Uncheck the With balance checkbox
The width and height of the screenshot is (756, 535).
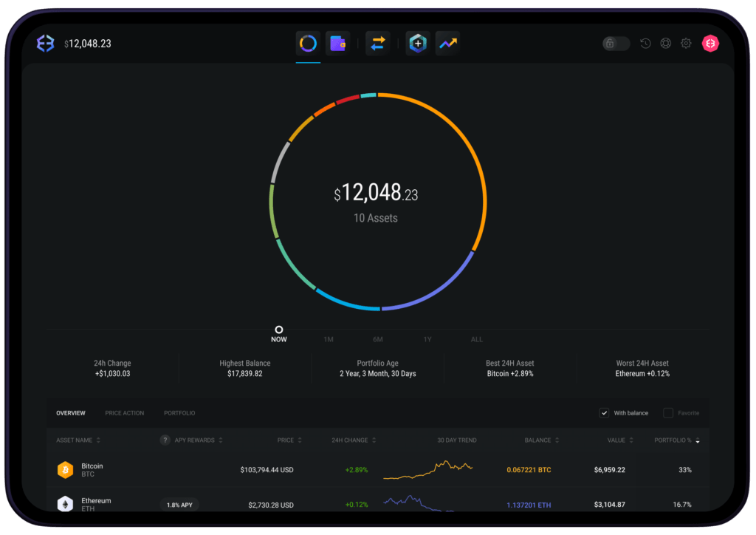pos(604,413)
